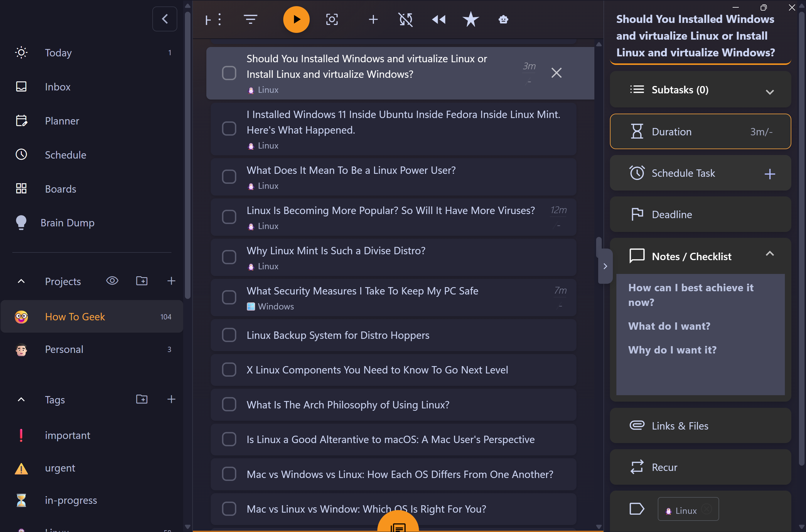Add a new tag with plus icon

(171, 399)
